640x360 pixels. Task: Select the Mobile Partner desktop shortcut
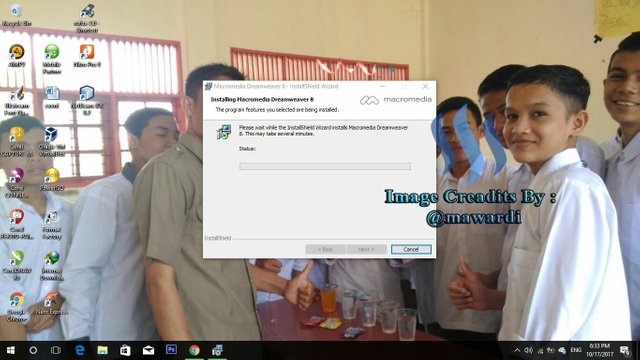(x=52, y=60)
